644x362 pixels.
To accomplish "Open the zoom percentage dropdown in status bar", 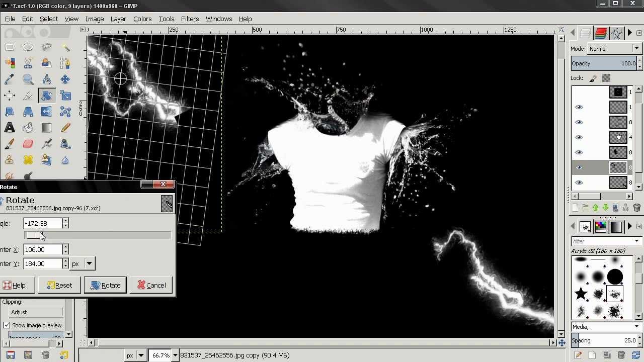I will click(175, 355).
